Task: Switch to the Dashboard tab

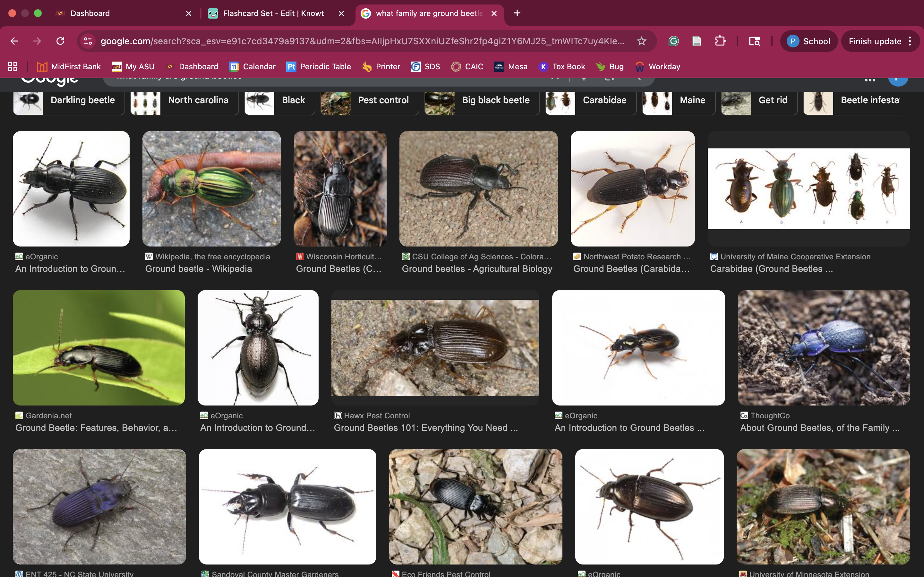Action: tap(90, 13)
